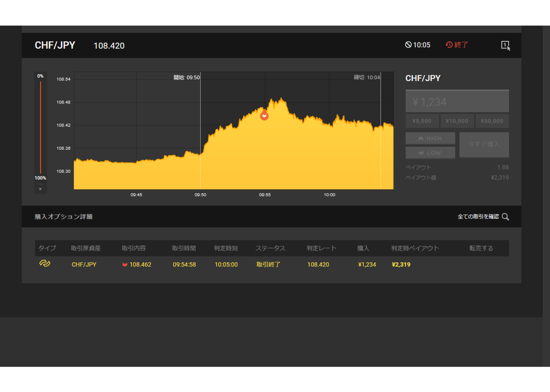550x392 pixels.
Task: Click the 取引時間 column header
Action: (x=184, y=248)
